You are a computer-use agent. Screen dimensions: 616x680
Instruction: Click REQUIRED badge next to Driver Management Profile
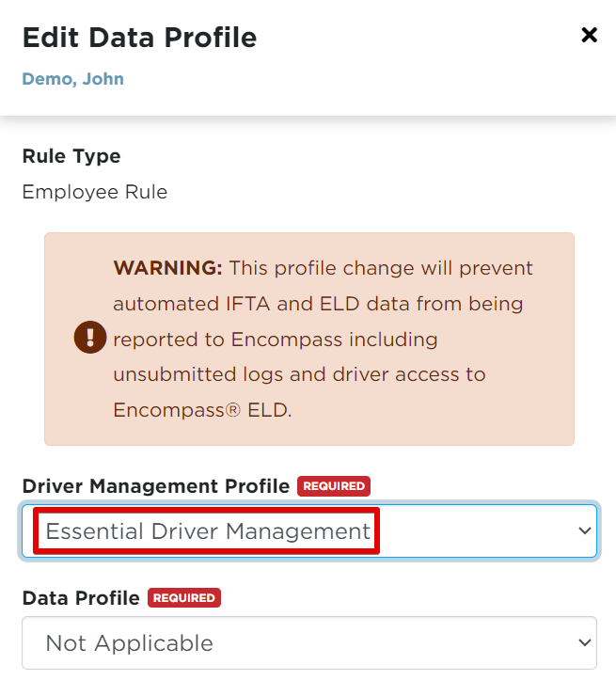pyautogui.click(x=334, y=486)
